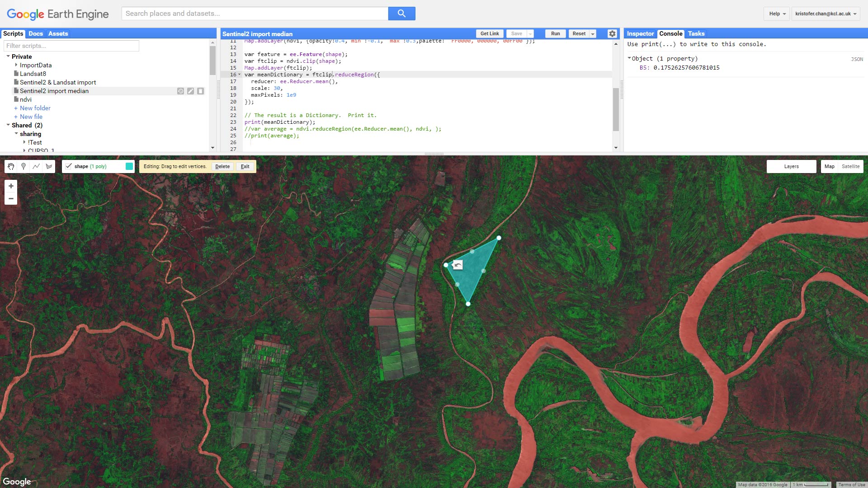Image resolution: width=868 pixels, height=488 pixels.
Task: Open script editor settings gear
Action: click(x=612, y=33)
